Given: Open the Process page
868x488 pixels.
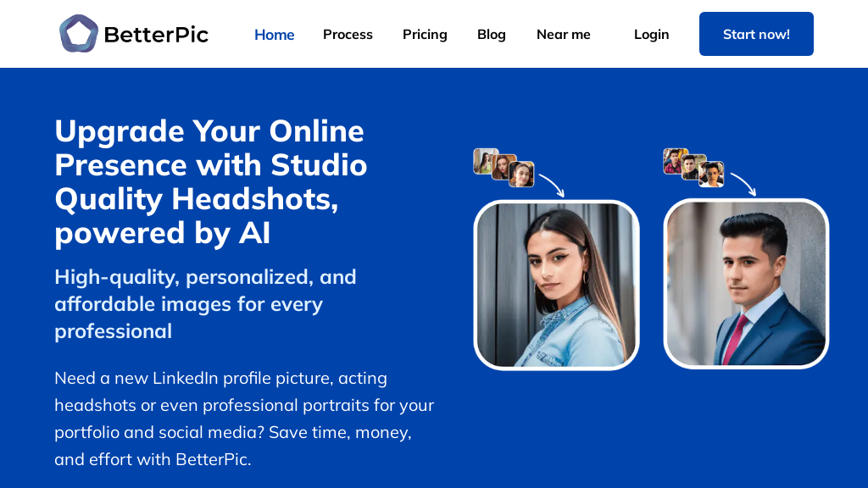Looking at the screenshot, I should pyautogui.click(x=348, y=35).
